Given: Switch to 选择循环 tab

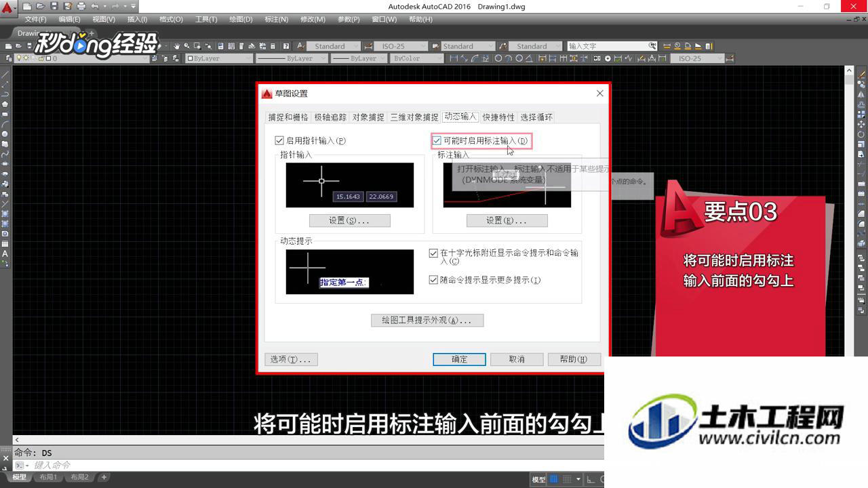Looking at the screenshot, I should click(x=536, y=117).
